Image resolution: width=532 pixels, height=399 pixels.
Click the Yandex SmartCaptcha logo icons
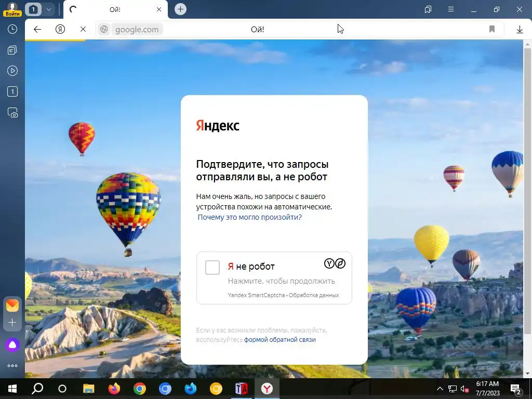[x=335, y=263]
